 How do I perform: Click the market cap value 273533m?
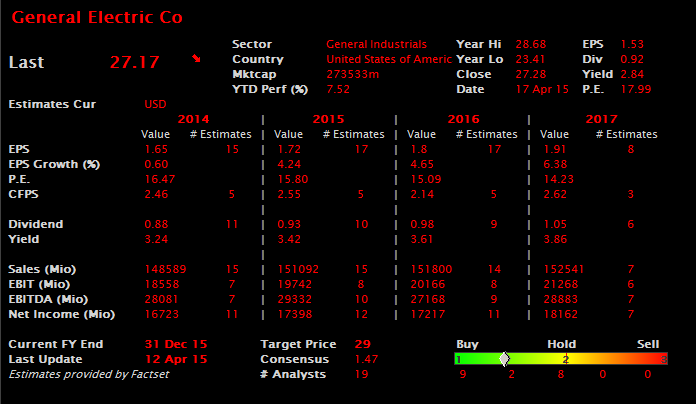tap(353, 74)
